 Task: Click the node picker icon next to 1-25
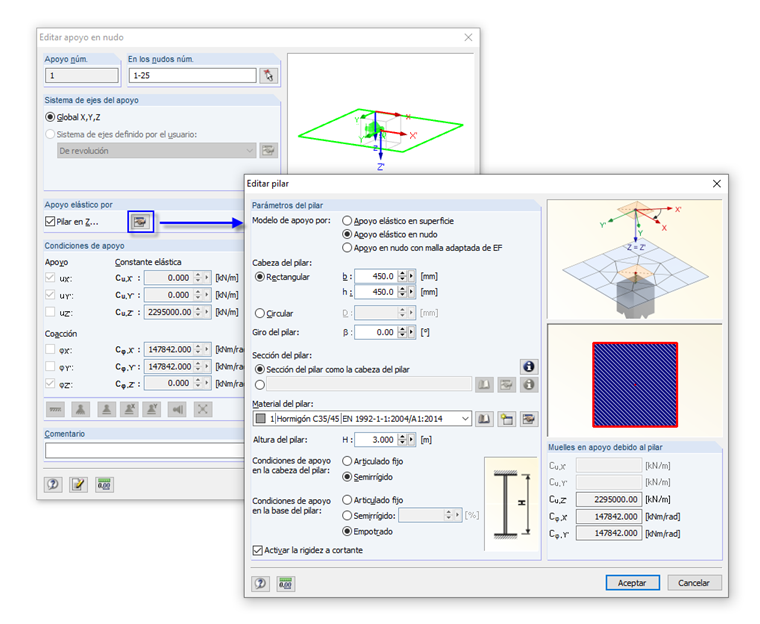point(269,76)
